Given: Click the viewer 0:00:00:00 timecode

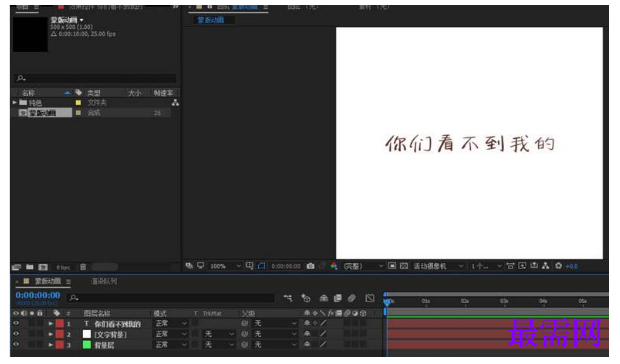Looking at the screenshot, I should tap(286, 266).
